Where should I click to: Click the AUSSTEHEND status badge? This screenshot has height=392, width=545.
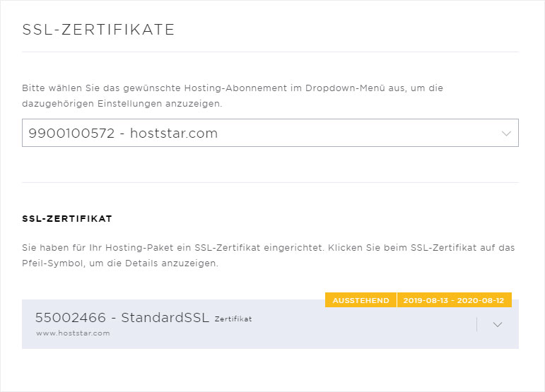[x=361, y=300]
